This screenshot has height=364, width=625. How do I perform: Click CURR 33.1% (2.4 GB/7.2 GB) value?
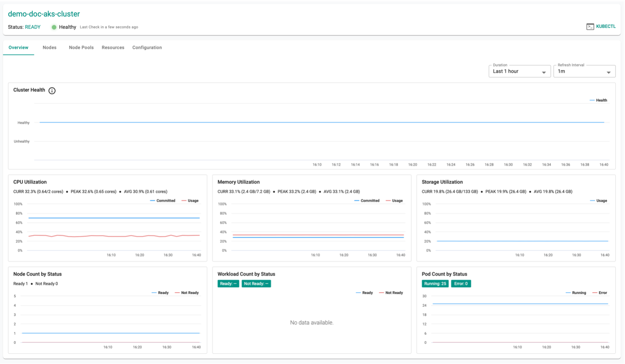244,192
